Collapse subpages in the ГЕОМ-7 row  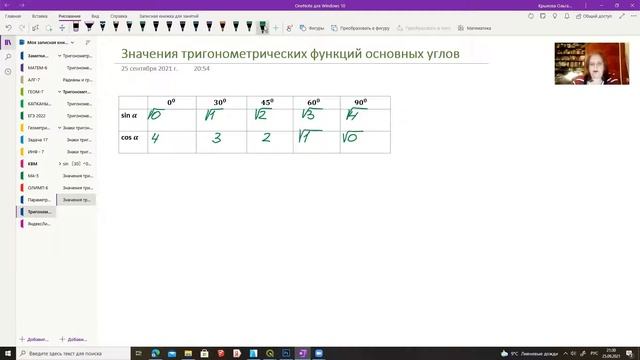(x=60, y=92)
